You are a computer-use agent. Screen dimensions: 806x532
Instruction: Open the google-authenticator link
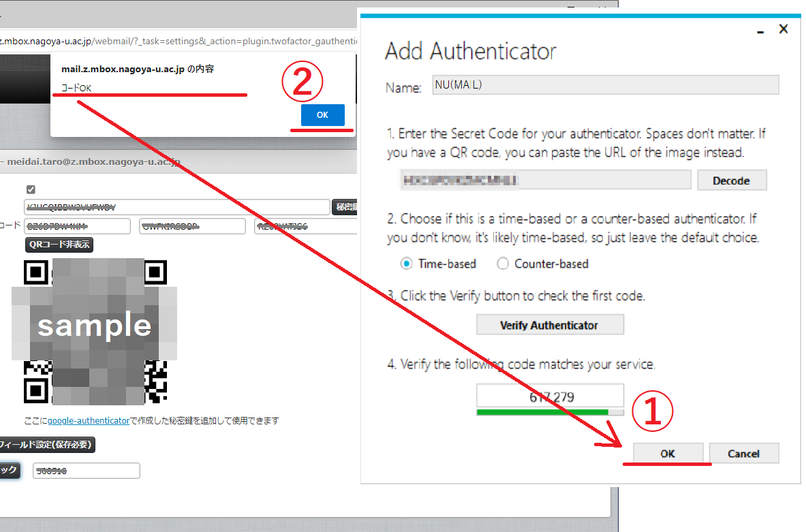point(88,421)
